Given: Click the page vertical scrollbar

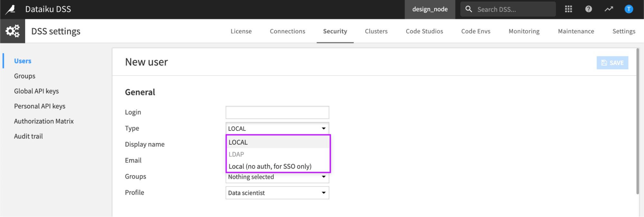Looking at the screenshot, I should 638,121.
